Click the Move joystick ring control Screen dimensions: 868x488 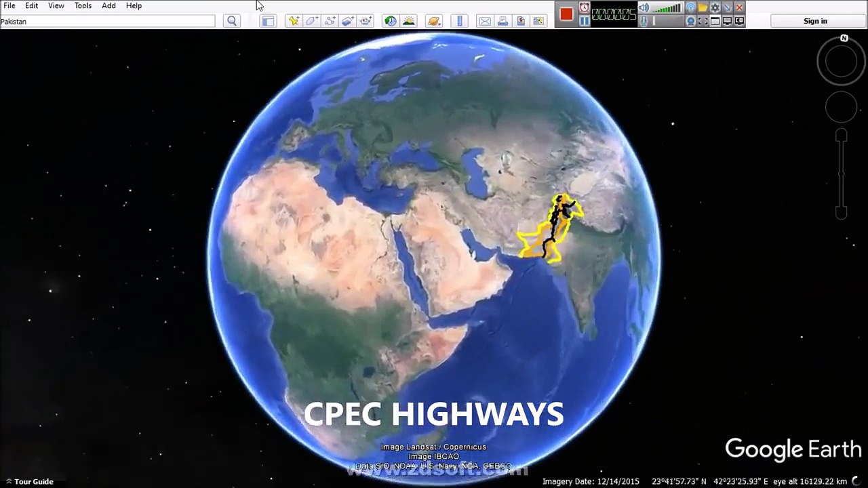pos(841,107)
